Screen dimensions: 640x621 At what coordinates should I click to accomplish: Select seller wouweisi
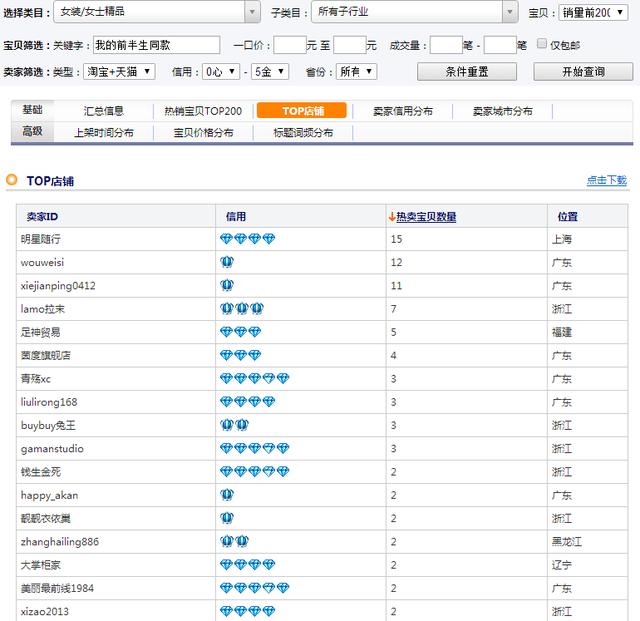42,263
